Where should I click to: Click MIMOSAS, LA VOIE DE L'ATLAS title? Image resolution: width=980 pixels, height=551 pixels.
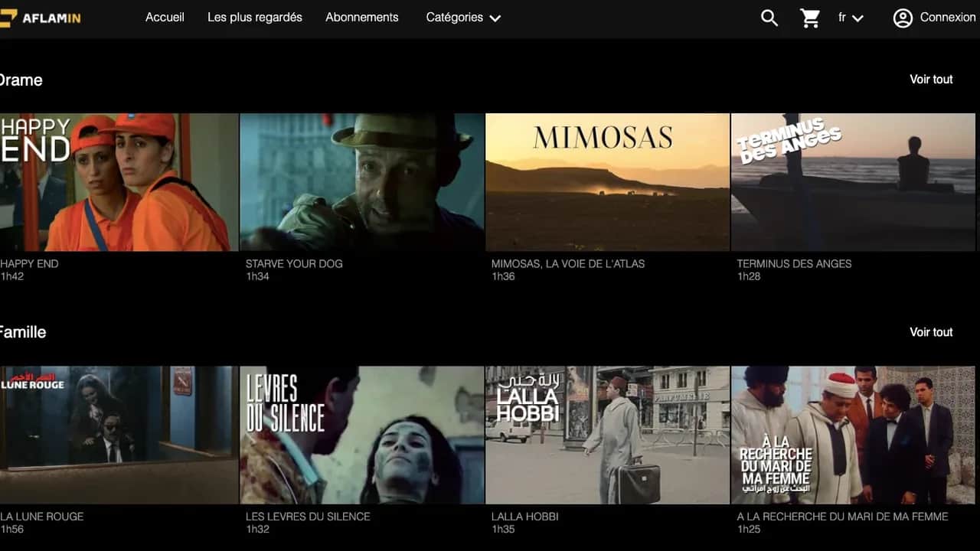(568, 263)
